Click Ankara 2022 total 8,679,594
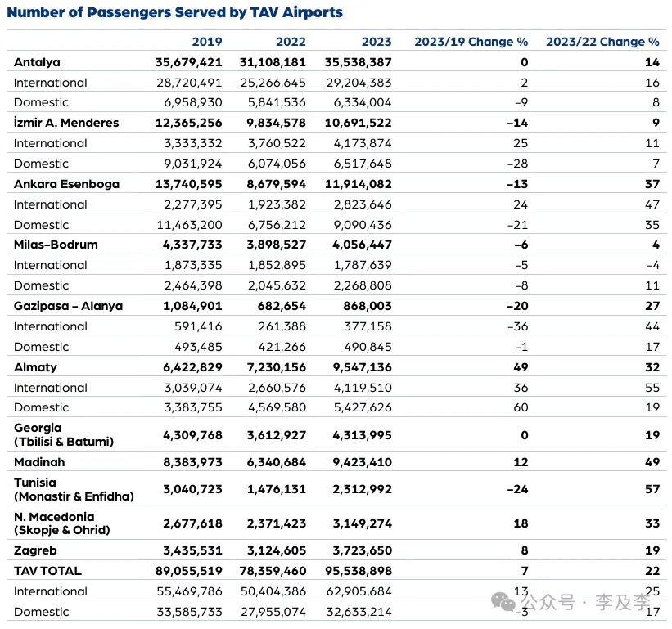The height and width of the screenshot is (629, 672). 277,185
